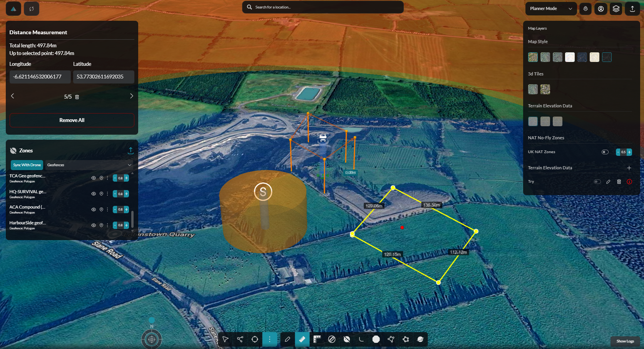
Task: Select the ruler distance measurement tool
Action: 302,339
